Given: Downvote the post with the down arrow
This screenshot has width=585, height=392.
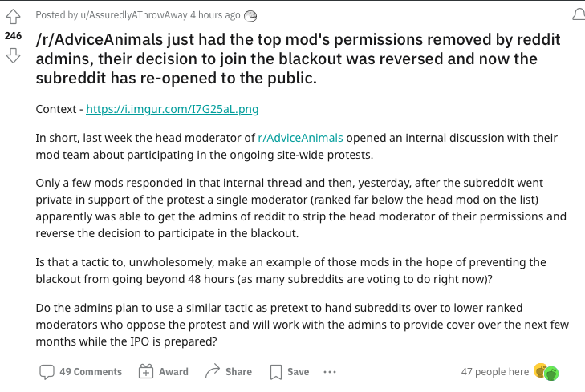Looking at the screenshot, I should click(x=13, y=56).
